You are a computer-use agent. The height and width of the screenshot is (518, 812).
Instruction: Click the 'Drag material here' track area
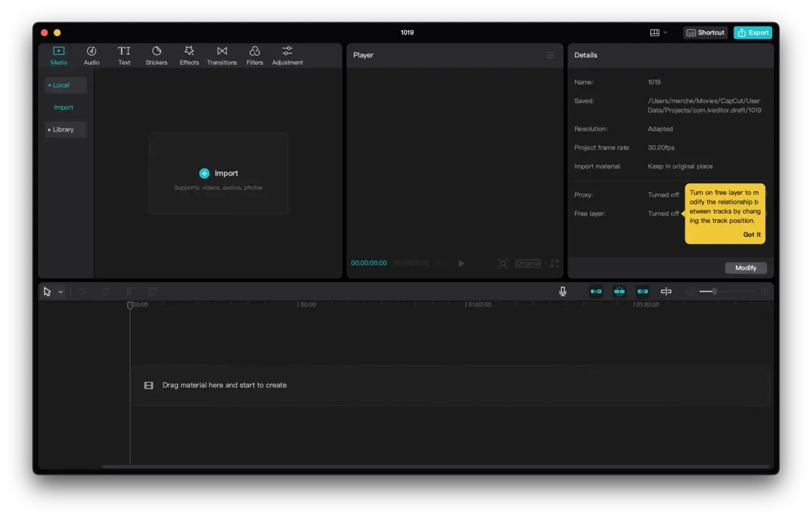[x=450, y=385]
